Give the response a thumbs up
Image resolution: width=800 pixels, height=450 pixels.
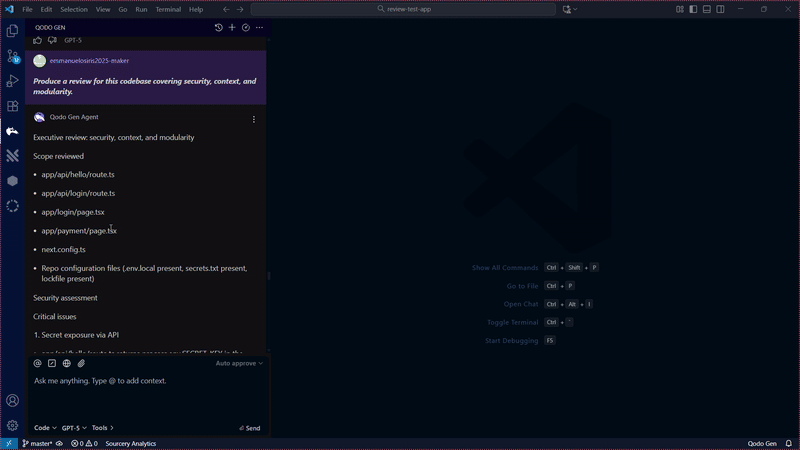click(38, 40)
